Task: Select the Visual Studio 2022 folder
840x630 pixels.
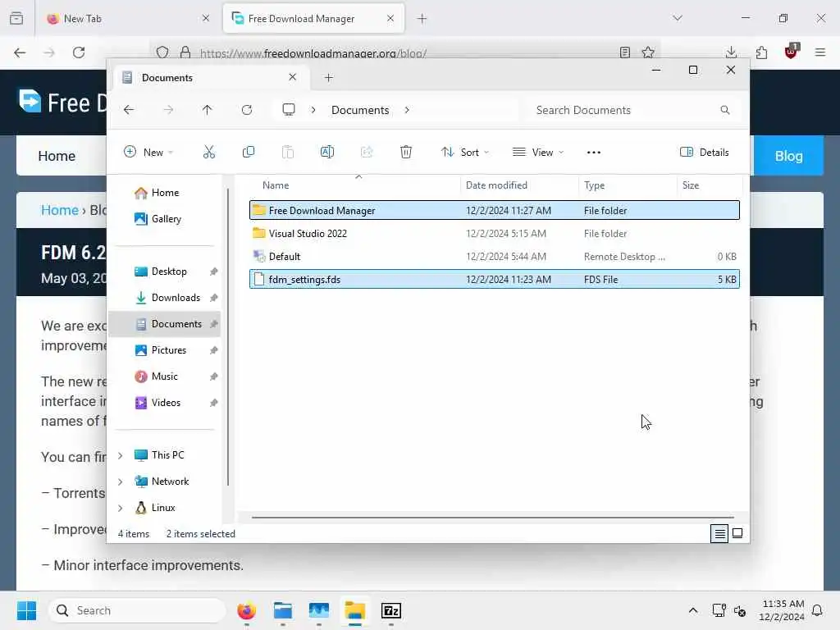Action: point(494,234)
